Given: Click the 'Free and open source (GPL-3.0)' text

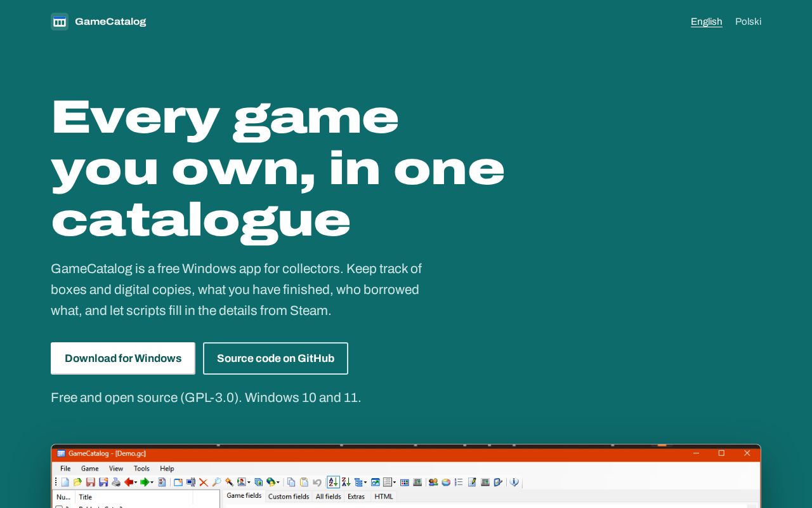Looking at the screenshot, I should coord(146,398).
